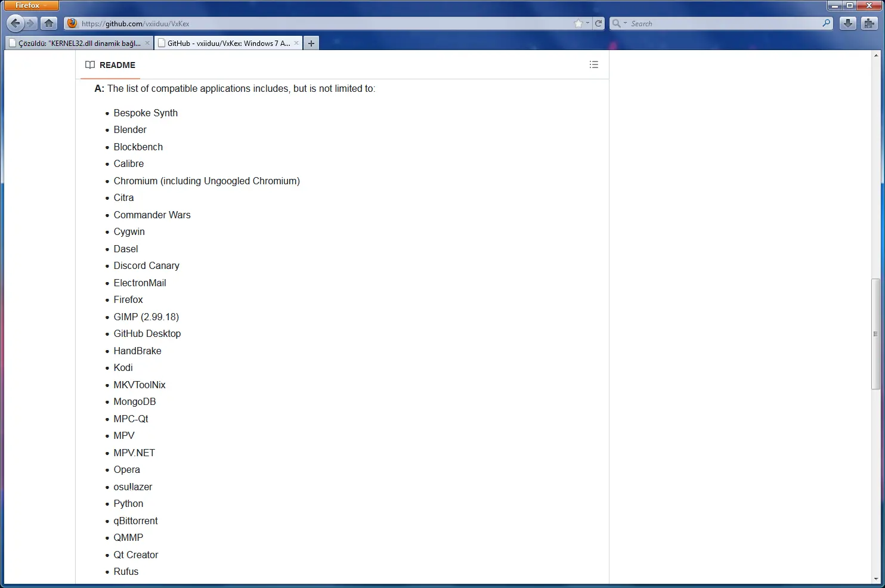Click the GitHub Desktop list item

tap(147, 333)
